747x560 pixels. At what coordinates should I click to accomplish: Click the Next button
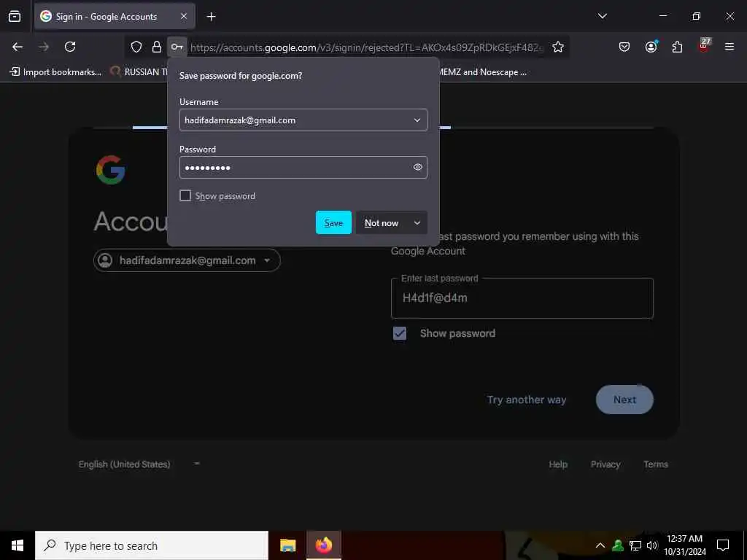pos(624,400)
